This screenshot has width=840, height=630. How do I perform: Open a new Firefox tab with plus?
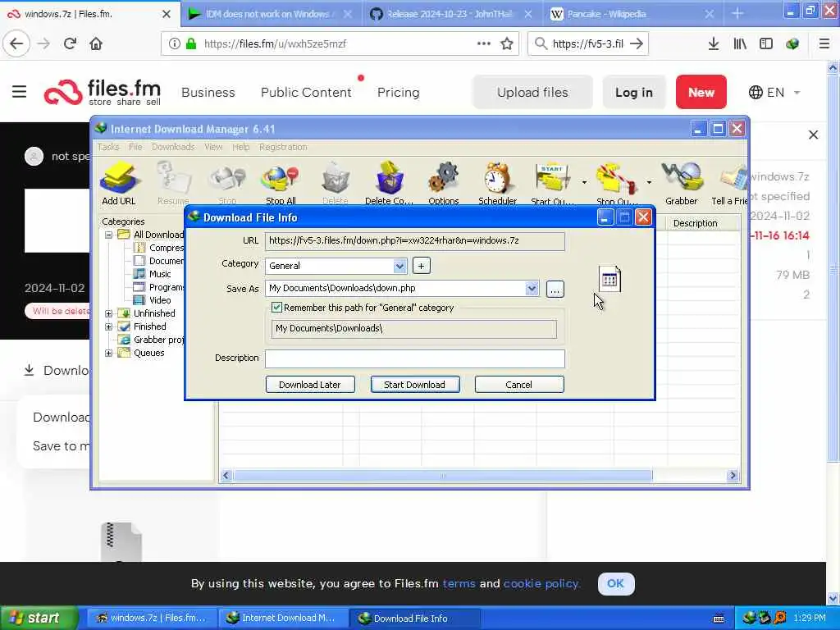click(737, 13)
